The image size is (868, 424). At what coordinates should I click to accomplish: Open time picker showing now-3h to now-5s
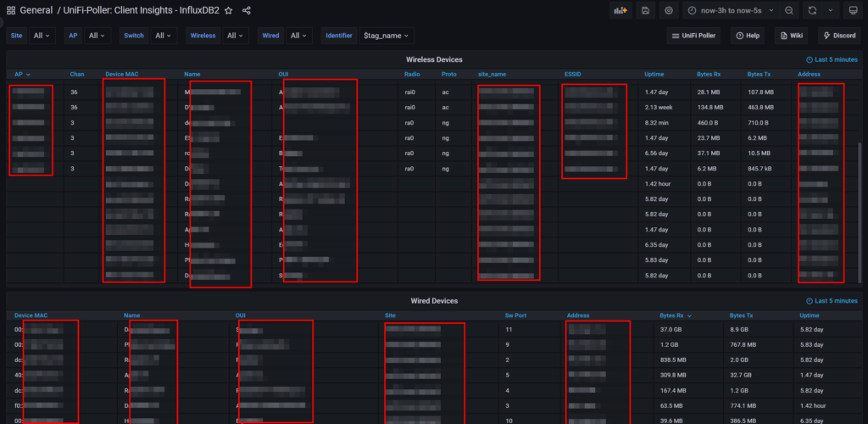click(x=732, y=10)
